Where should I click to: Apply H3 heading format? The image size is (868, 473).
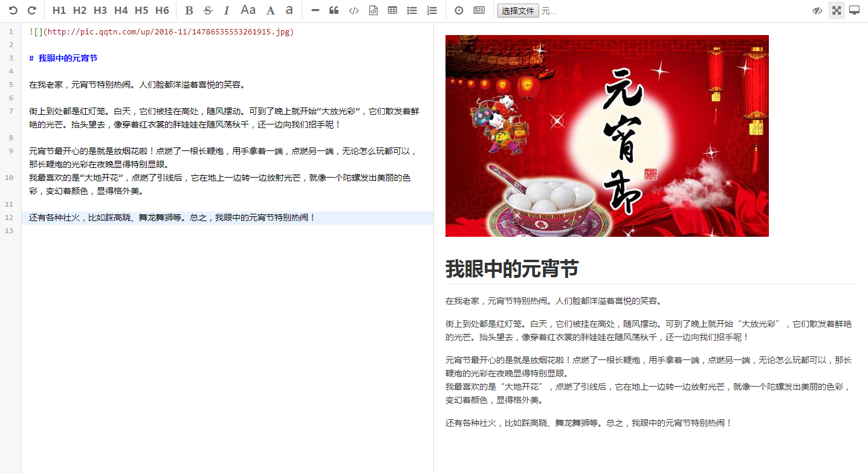[100, 10]
